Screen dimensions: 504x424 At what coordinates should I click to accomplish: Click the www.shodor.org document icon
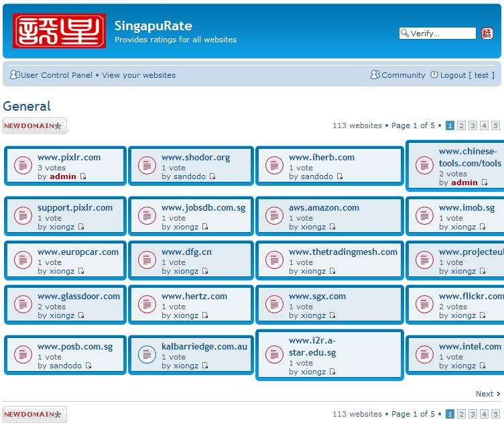point(147,165)
